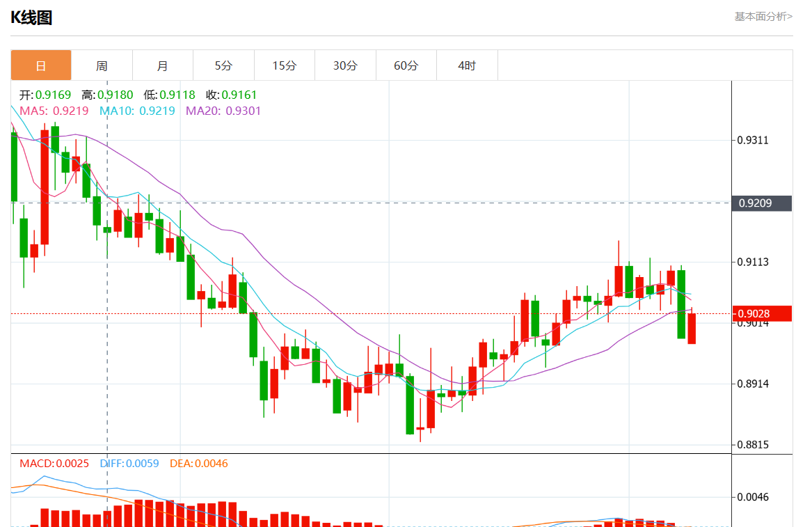Click the lowest green candlestick near 0.8815
Image resolution: width=812 pixels, height=527 pixels.
(410, 404)
